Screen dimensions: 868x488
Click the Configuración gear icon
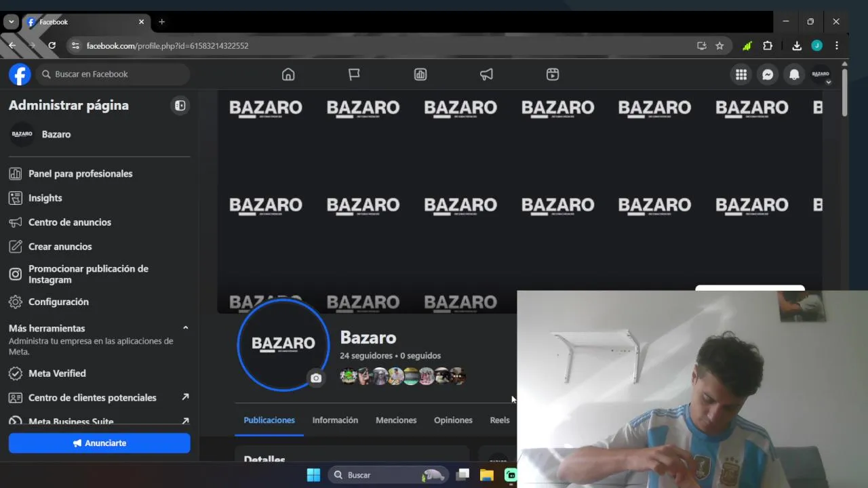click(15, 302)
